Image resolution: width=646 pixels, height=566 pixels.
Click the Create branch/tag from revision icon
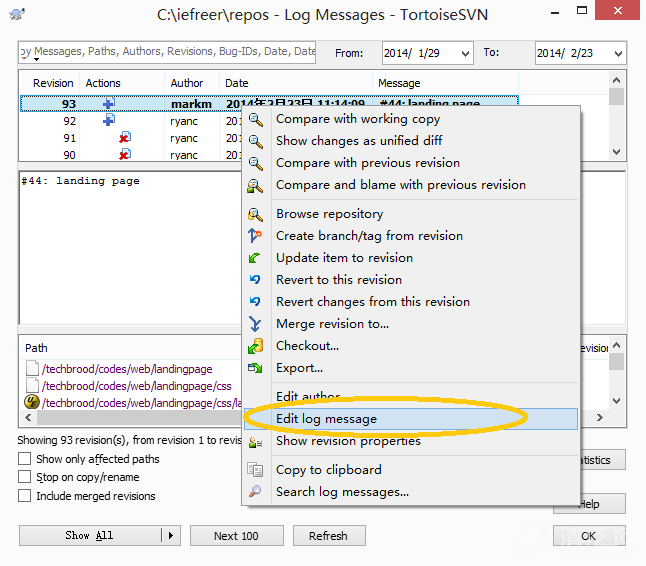coord(256,236)
